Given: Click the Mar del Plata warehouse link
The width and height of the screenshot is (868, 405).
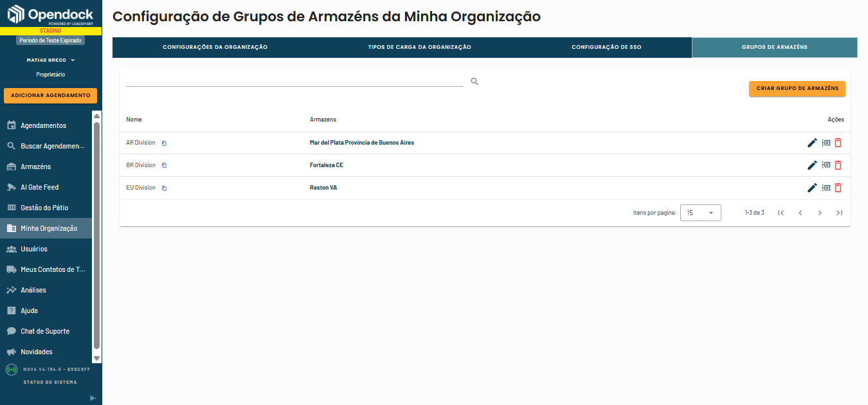Looking at the screenshot, I should [362, 143].
